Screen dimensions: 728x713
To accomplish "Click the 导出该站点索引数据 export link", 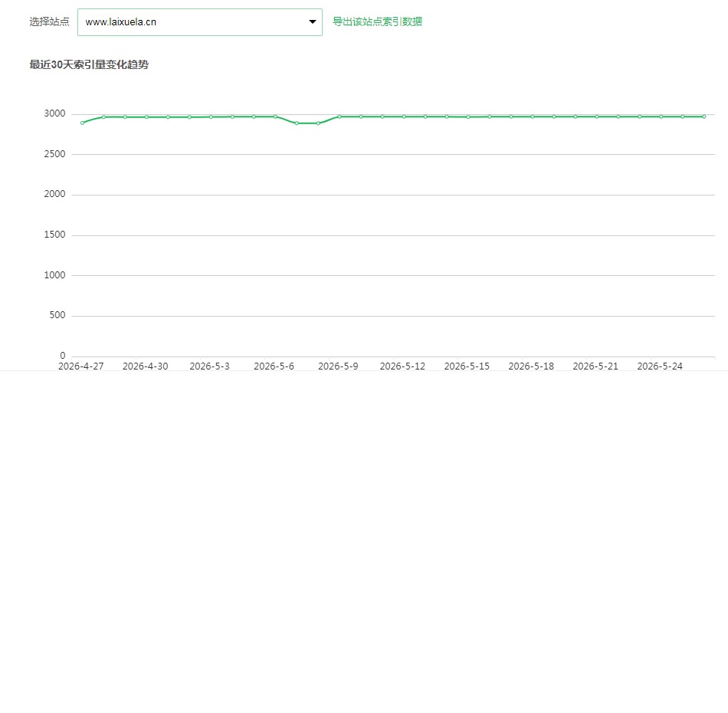I will tap(378, 21).
